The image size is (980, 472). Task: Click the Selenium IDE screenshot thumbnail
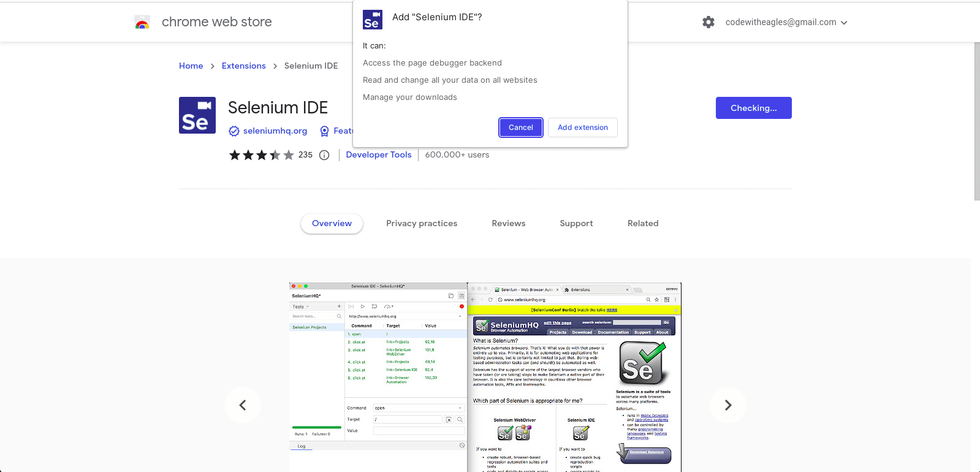pos(485,377)
